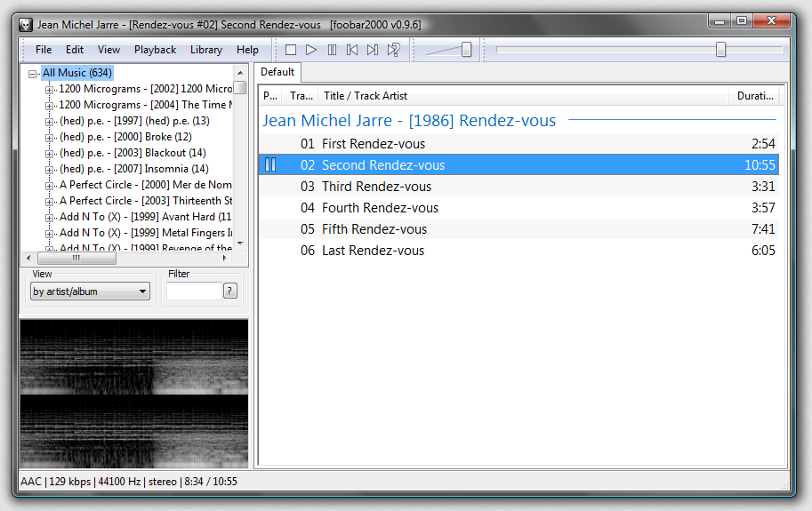Click library tree scroll up arrow

coord(240,73)
